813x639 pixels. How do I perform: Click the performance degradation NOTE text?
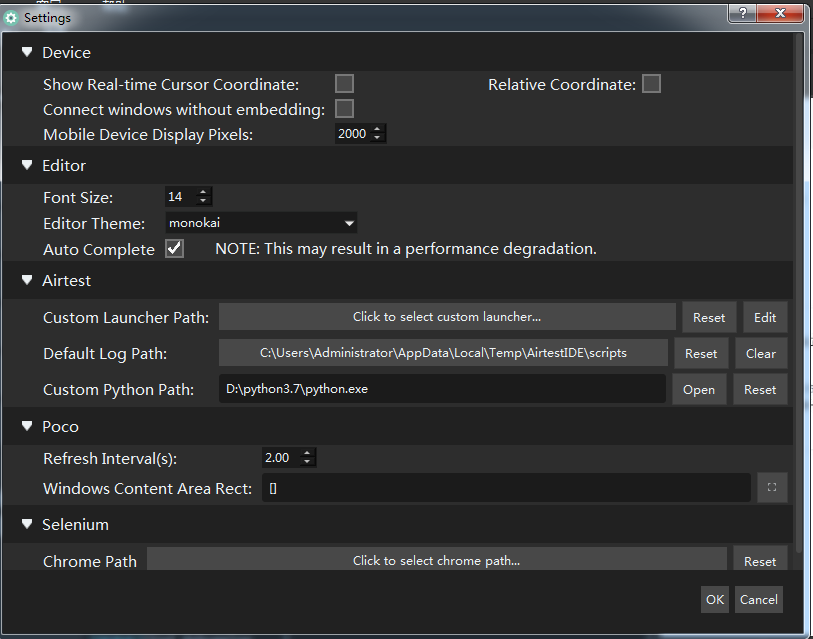[406, 249]
